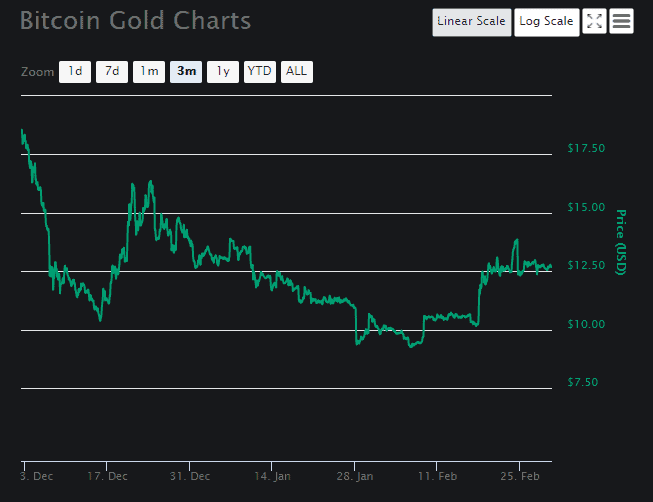This screenshot has width=653, height=502.
Task: Click the 11. Feb date label
Action: (x=437, y=476)
